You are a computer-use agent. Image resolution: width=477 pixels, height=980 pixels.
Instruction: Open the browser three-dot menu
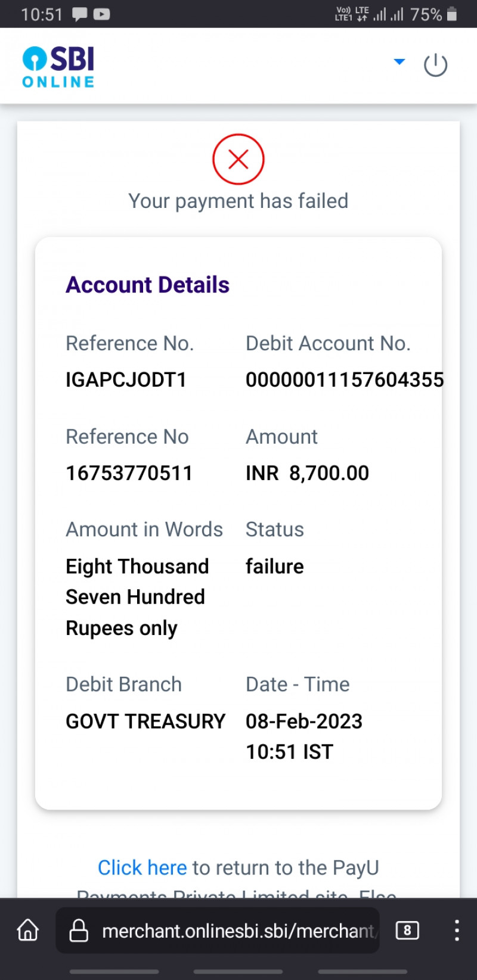456,930
